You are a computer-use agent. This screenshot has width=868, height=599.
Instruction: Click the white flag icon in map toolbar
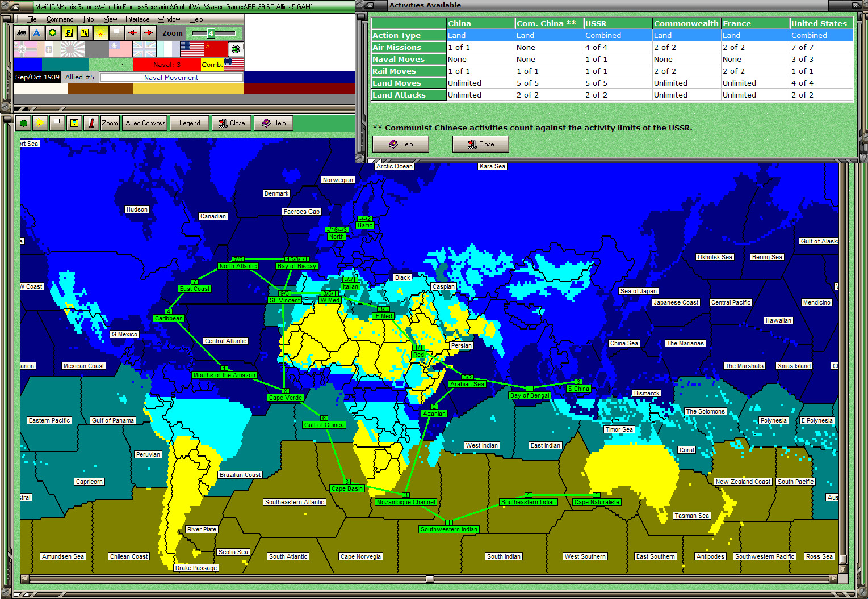click(x=57, y=123)
